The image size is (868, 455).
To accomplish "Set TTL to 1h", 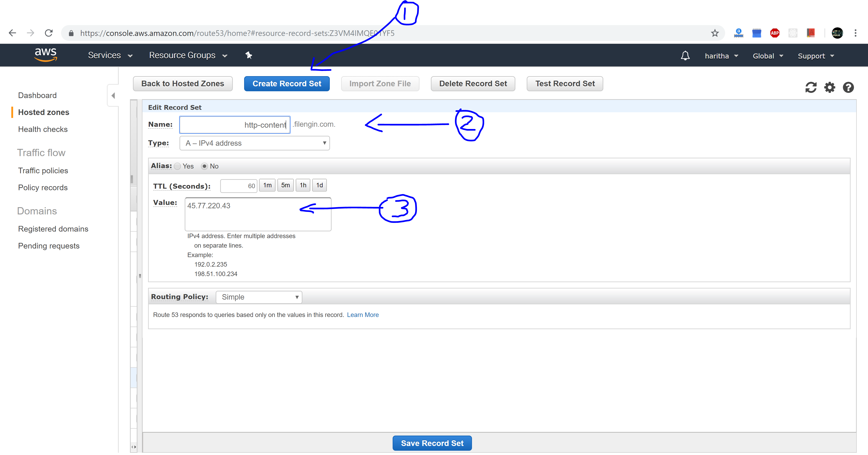I will pos(303,185).
